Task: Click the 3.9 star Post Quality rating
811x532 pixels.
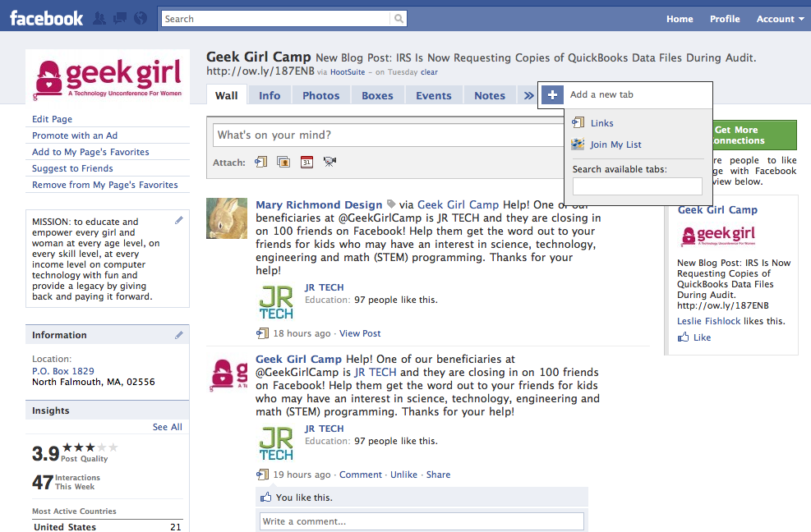Action: click(75, 452)
